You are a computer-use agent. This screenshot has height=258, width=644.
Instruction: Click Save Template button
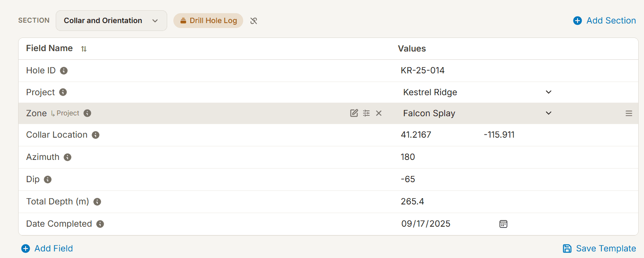click(599, 249)
